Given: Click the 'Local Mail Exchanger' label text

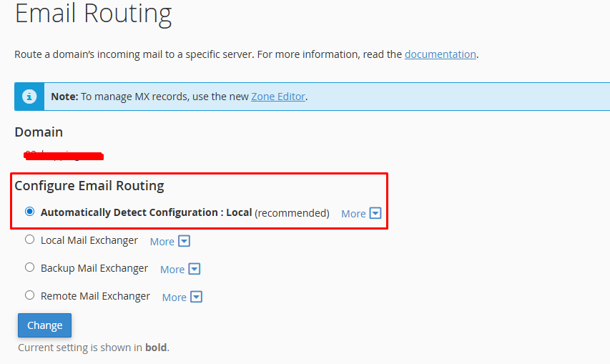Looking at the screenshot, I should point(89,240).
